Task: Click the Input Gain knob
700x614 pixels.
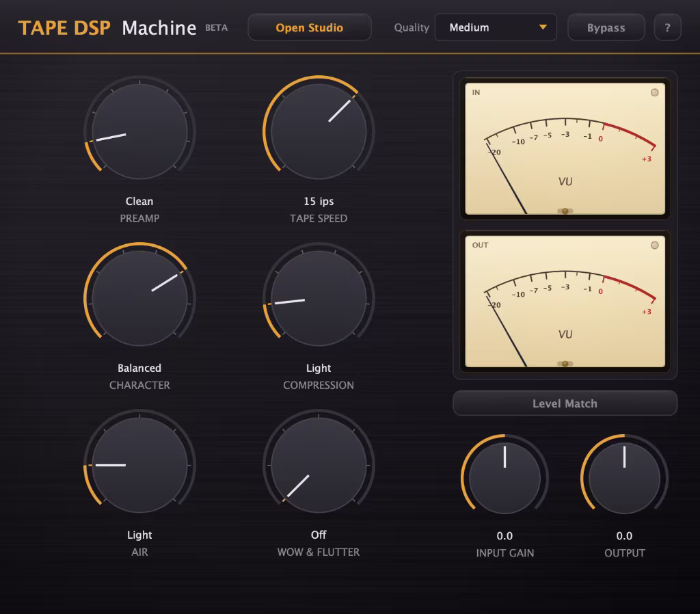Action: [x=505, y=478]
